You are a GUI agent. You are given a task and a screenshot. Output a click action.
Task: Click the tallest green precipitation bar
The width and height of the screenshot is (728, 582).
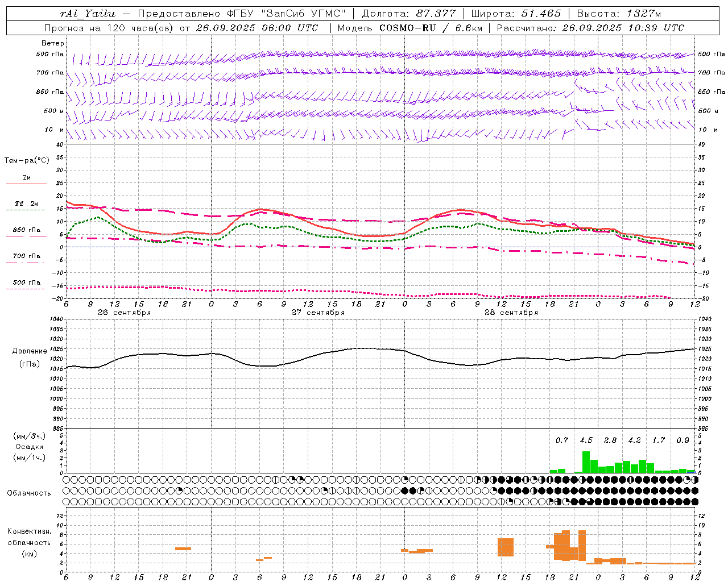click(x=586, y=462)
